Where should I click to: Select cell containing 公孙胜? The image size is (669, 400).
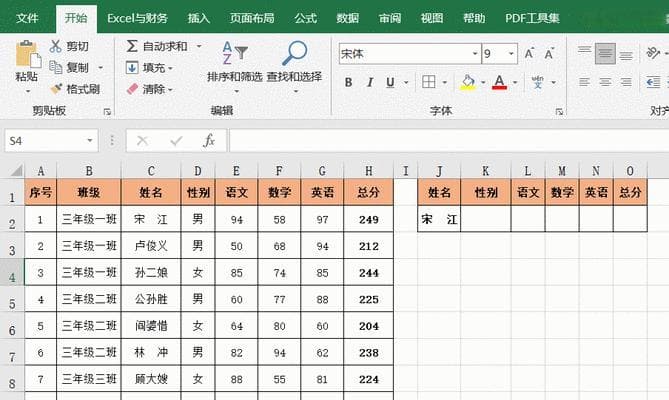pyautogui.click(x=151, y=299)
